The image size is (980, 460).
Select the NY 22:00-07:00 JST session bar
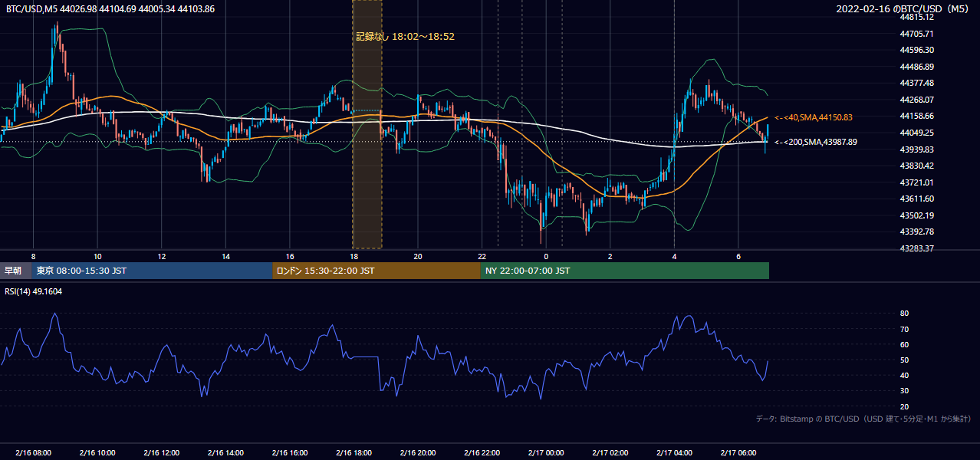(625, 271)
